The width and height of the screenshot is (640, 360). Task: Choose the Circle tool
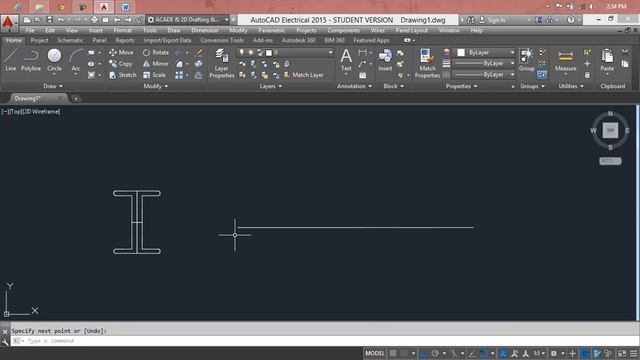[54, 60]
